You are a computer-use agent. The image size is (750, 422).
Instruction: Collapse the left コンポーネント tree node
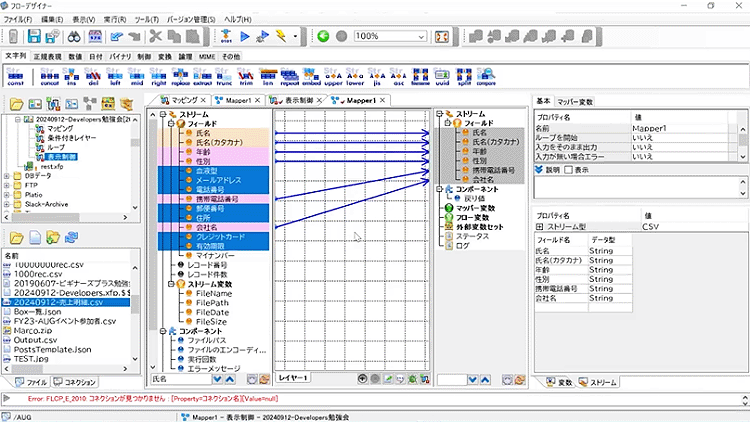[x=163, y=331]
